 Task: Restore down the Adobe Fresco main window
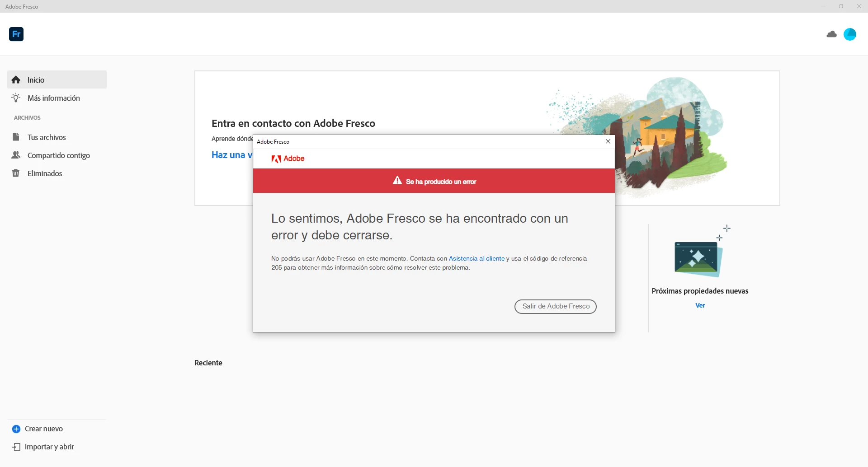tap(841, 6)
